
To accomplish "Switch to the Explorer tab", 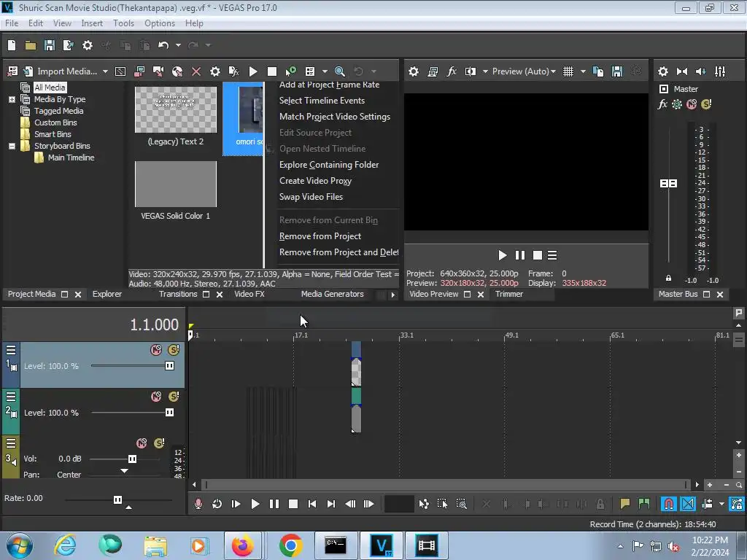I will coord(107,295).
